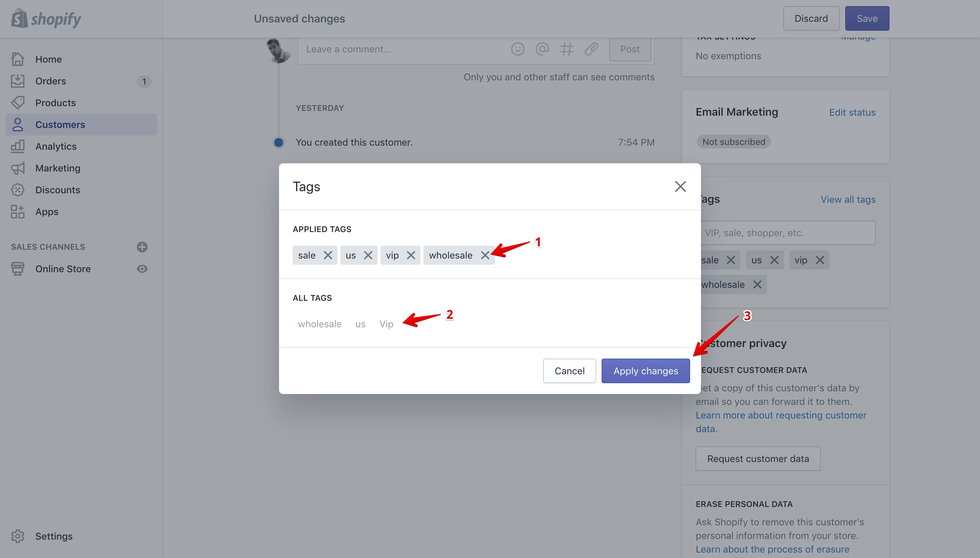The height and width of the screenshot is (558, 980).
Task: Click tags input field in sidebar card
Action: (788, 233)
